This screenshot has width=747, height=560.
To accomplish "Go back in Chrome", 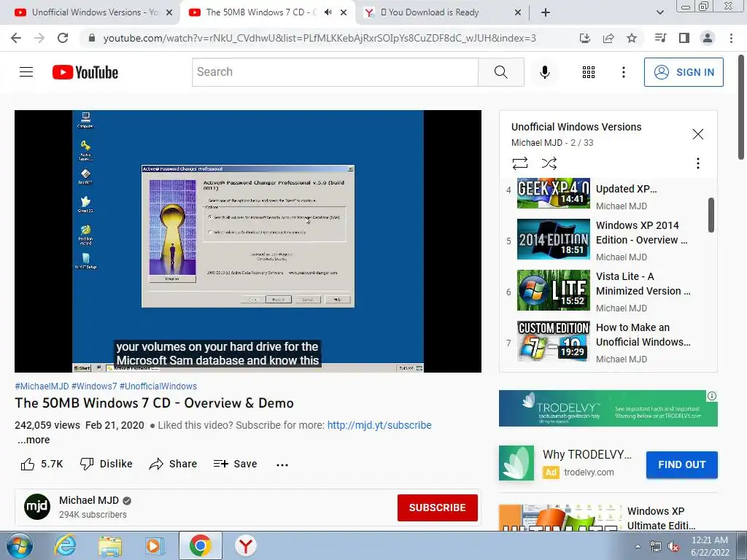I will click(16, 38).
